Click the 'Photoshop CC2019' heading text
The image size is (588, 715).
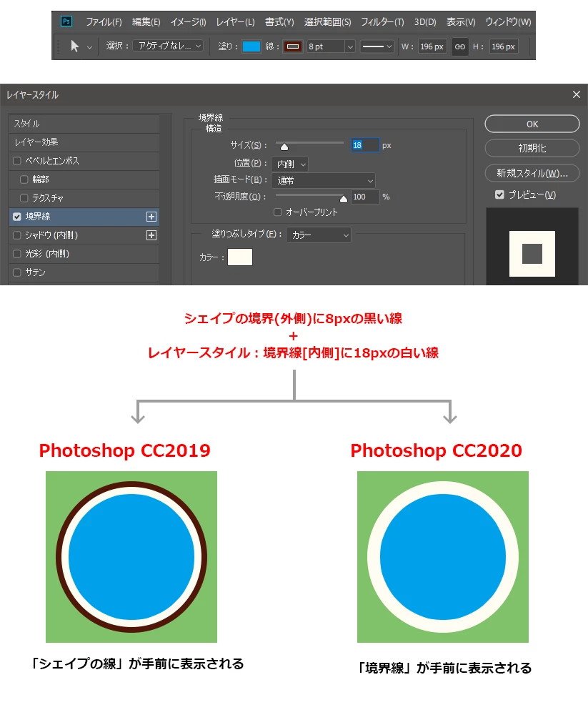[x=124, y=450]
